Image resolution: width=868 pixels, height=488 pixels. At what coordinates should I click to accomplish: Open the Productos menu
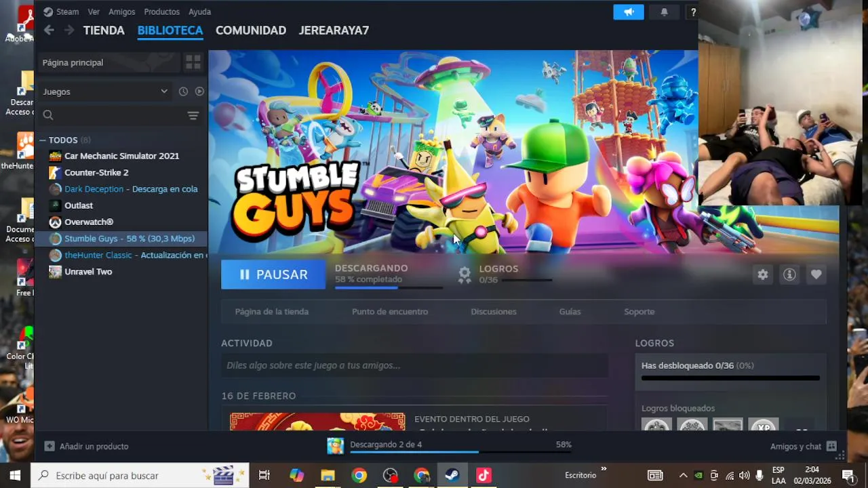(x=161, y=12)
